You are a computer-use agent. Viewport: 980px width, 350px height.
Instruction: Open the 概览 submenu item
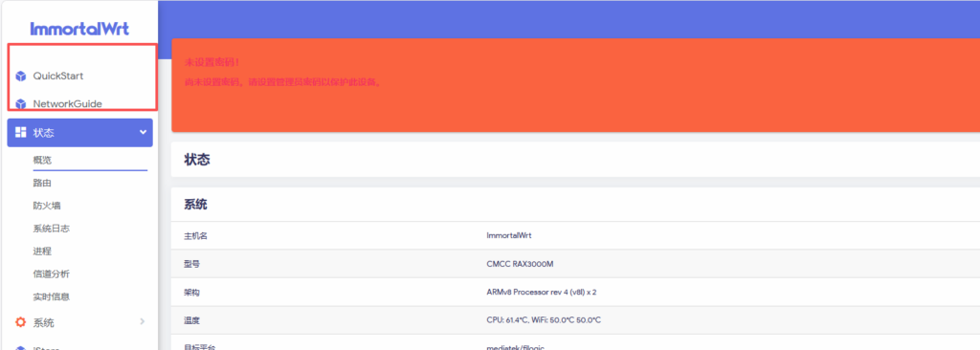42,160
